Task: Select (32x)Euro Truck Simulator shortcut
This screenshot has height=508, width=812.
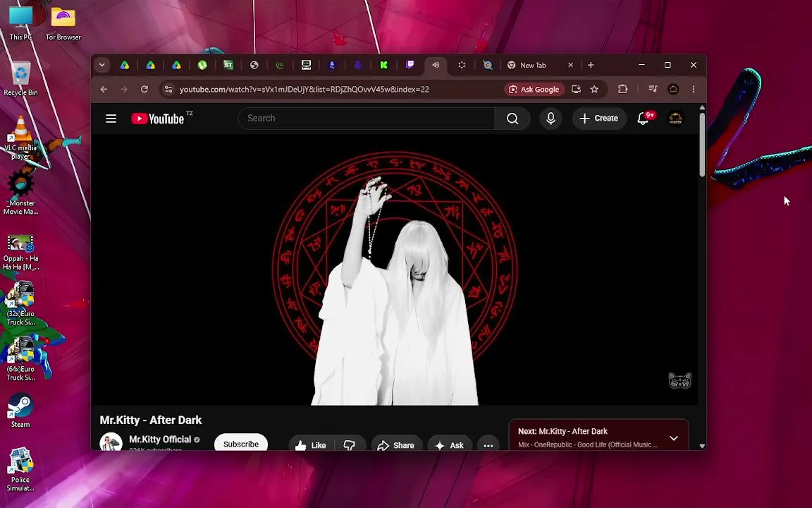Action: pos(20,303)
